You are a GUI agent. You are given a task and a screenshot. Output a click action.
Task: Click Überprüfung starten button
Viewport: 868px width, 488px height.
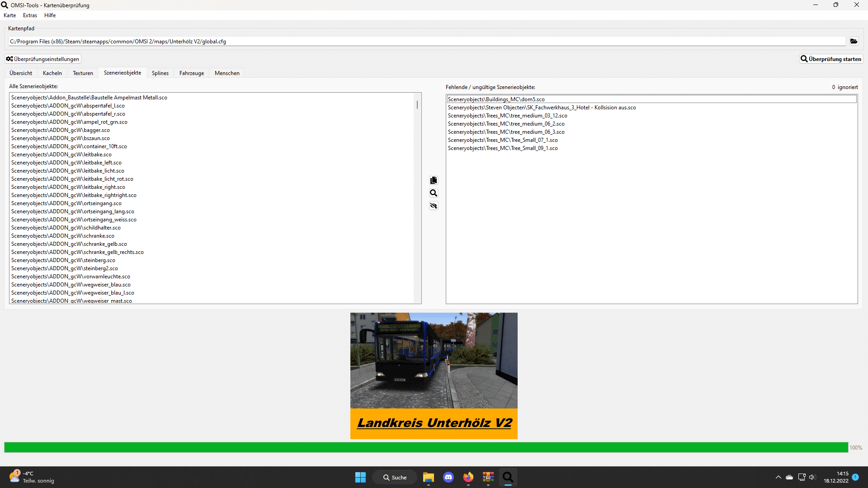[831, 59]
